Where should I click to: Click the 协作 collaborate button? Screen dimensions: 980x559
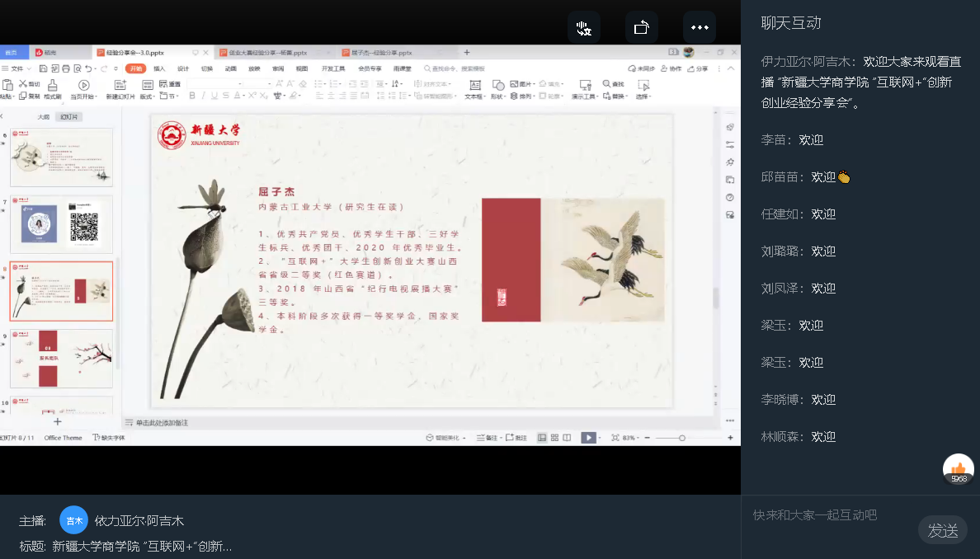click(671, 68)
